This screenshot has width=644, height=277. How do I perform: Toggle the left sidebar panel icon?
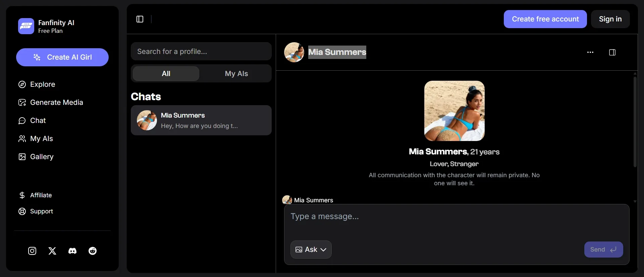coord(140,19)
